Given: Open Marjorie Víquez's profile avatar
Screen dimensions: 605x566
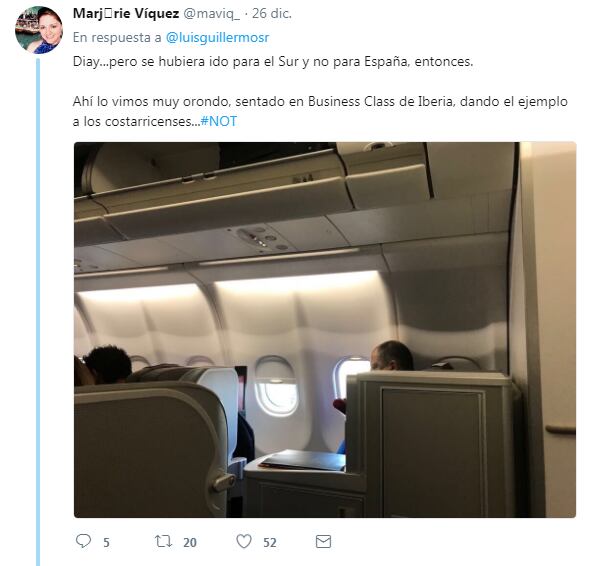Looking at the screenshot, I should click(x=38, y=30).
